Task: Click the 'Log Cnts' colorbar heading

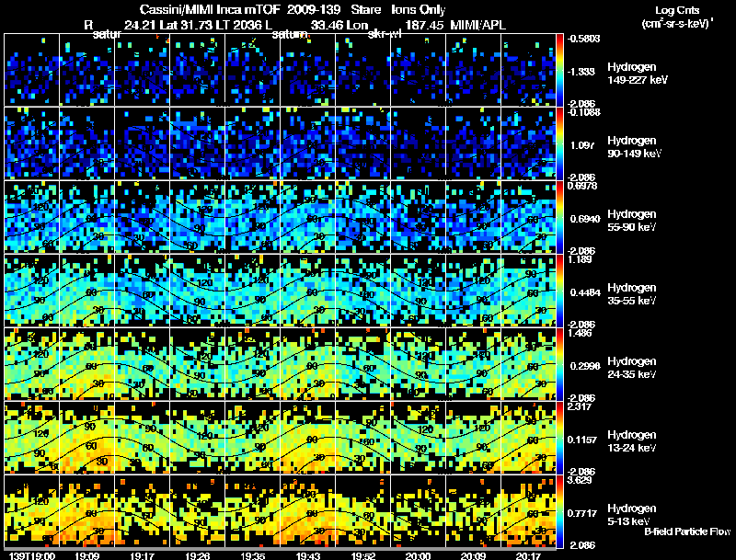Action: (677, 10)
